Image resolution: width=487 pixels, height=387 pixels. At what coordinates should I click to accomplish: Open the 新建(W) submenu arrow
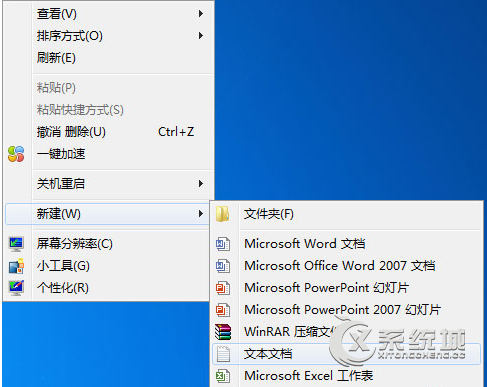pyautogui.click(x=201, y=214)
